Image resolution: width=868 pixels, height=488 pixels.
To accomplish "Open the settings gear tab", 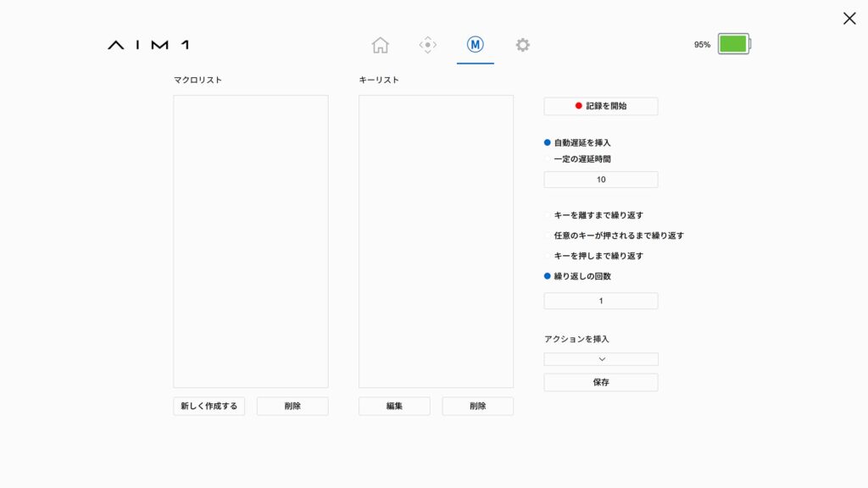I will [x=523, y=45].
